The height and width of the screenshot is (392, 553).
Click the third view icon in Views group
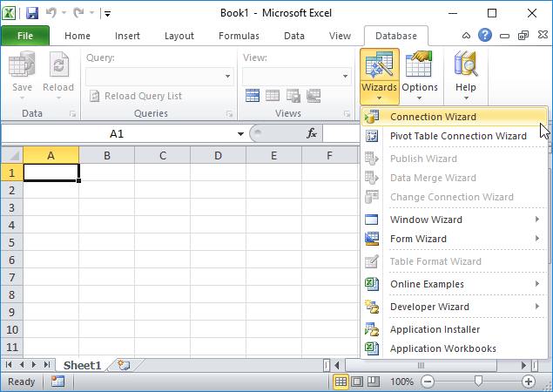pos(293,96)
